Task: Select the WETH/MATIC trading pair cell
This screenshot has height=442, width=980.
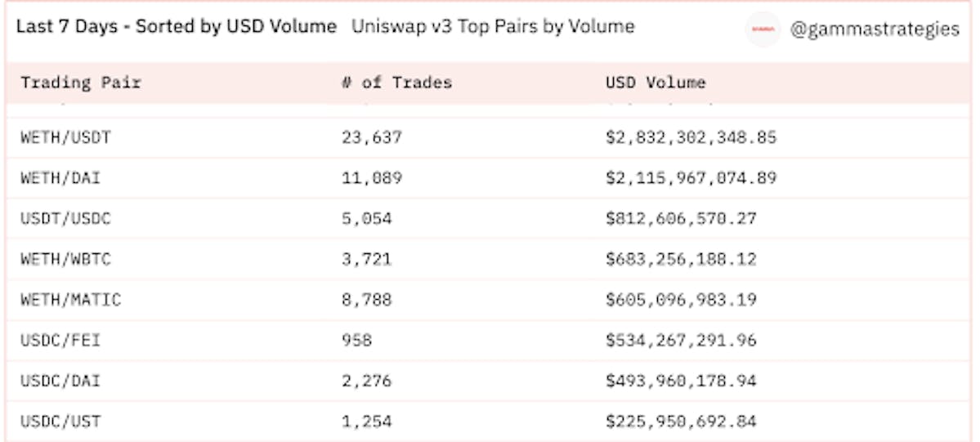Action: pos(70,300)
